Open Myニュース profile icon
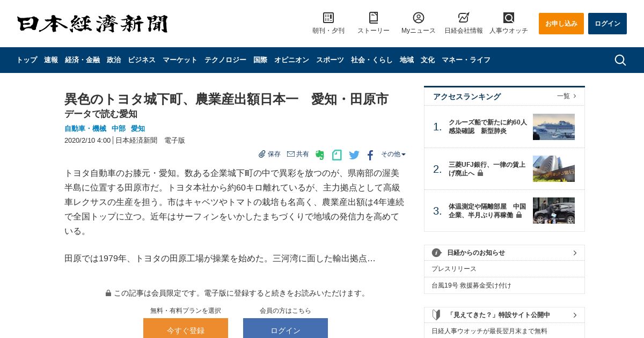Image resolution: width=644 pixels, height=338 pixels. (x=419, y=18)
